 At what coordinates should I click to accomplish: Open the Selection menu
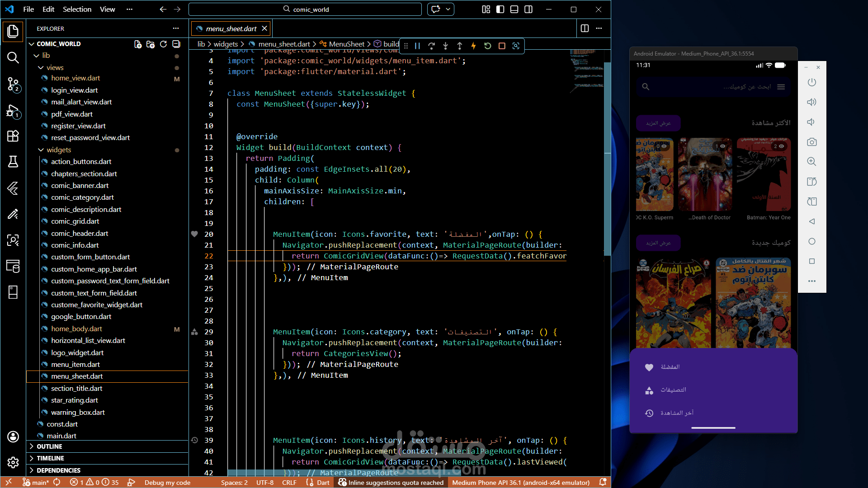point(77,9)
